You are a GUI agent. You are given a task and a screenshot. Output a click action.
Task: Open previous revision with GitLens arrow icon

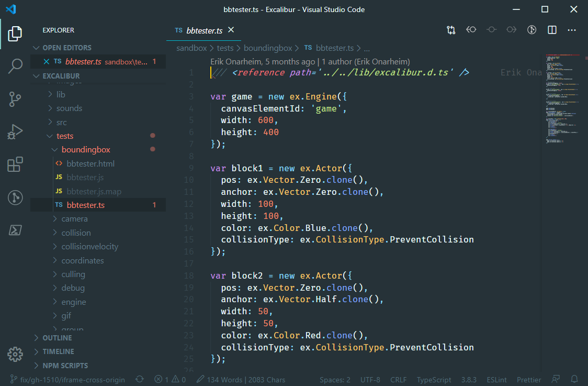[x=471, y=30]
